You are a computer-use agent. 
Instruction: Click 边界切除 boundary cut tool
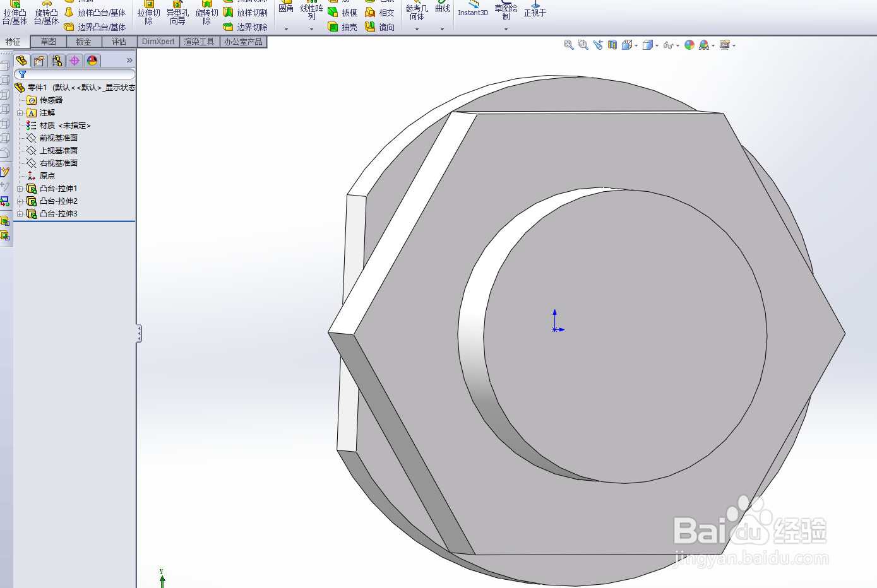(246, 27)
